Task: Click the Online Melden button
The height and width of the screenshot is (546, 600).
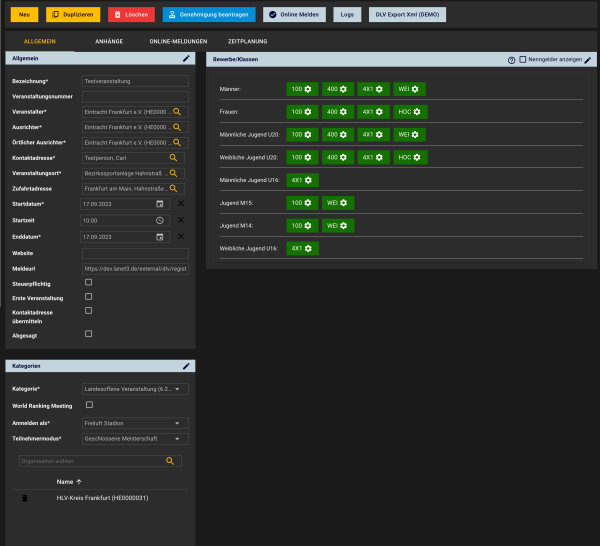Action: pyautogui.click(x=294, y=15)
